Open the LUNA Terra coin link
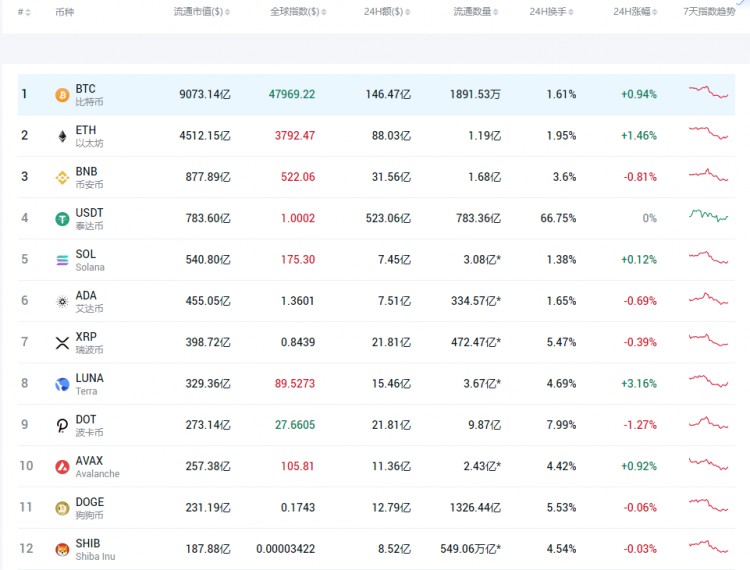This screenshot has width=750, height=570. point(89,384)
